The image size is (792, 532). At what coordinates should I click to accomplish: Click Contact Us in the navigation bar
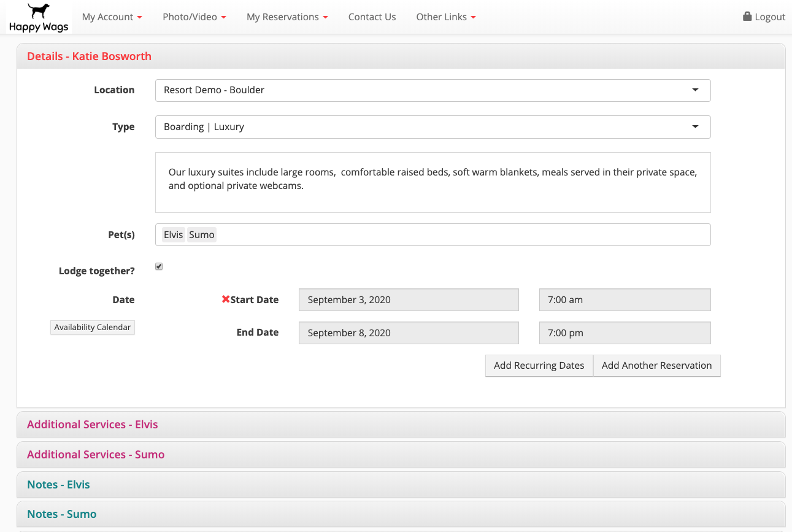pos(372,17)
